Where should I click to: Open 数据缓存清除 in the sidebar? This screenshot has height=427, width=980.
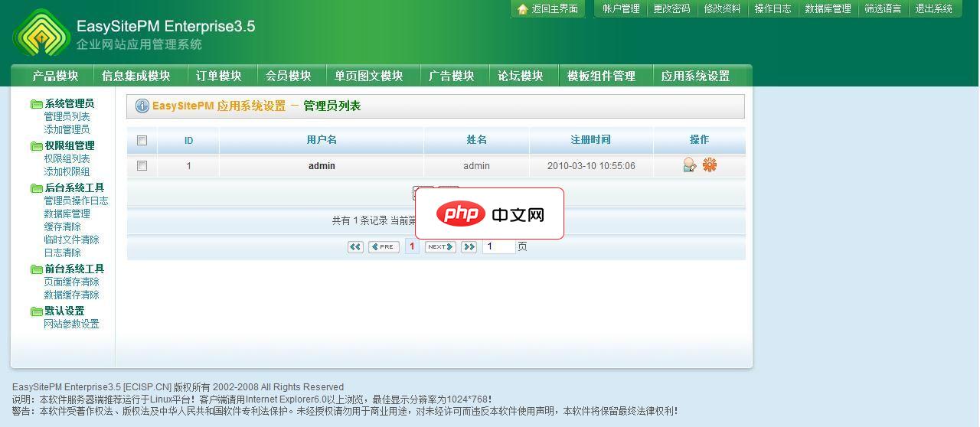pos(71,295)
